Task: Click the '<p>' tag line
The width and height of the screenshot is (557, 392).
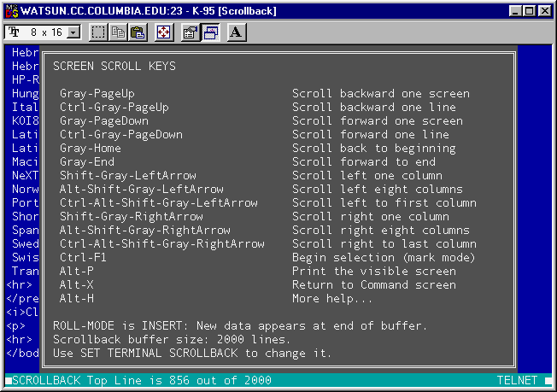Action: tap(15, 326)
